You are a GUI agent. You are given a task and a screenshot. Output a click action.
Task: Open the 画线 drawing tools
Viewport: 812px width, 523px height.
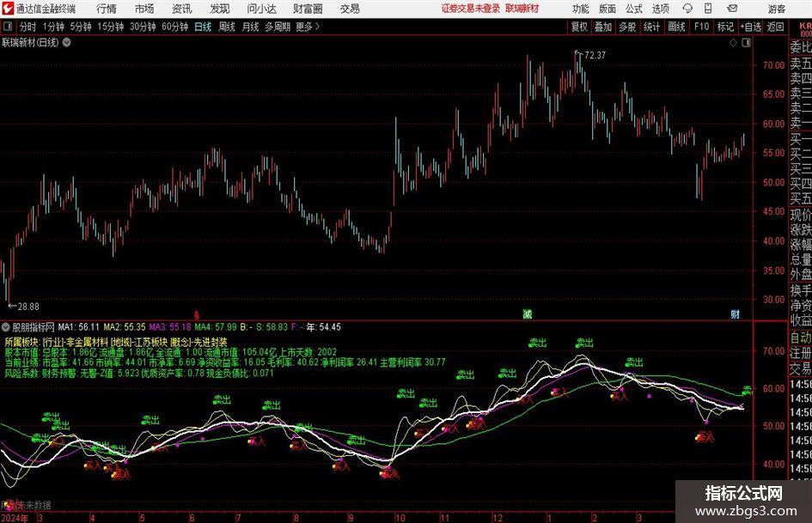pyautogui.click(x=676, y=27)
